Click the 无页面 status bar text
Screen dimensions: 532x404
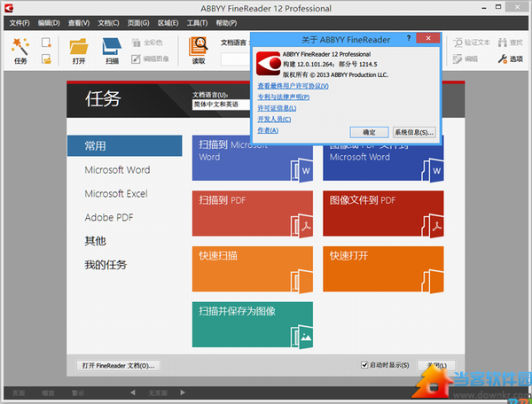coord(158,392)
